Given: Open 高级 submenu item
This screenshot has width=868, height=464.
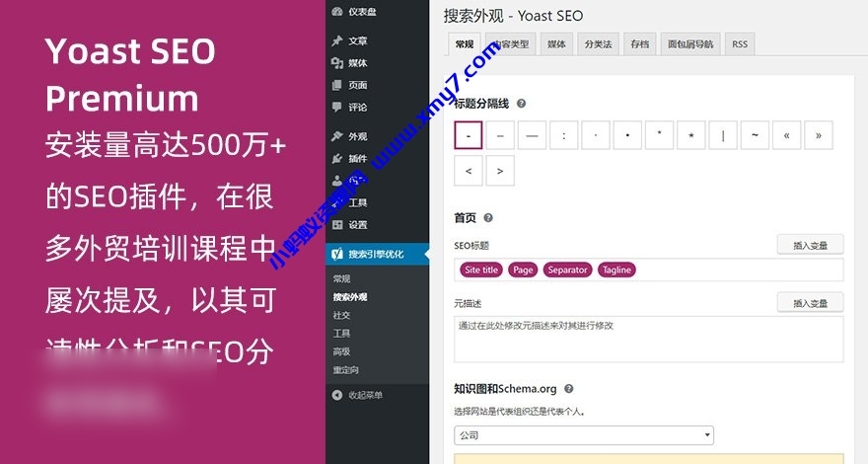Looking at the screenshot, I should coord(341,351).
